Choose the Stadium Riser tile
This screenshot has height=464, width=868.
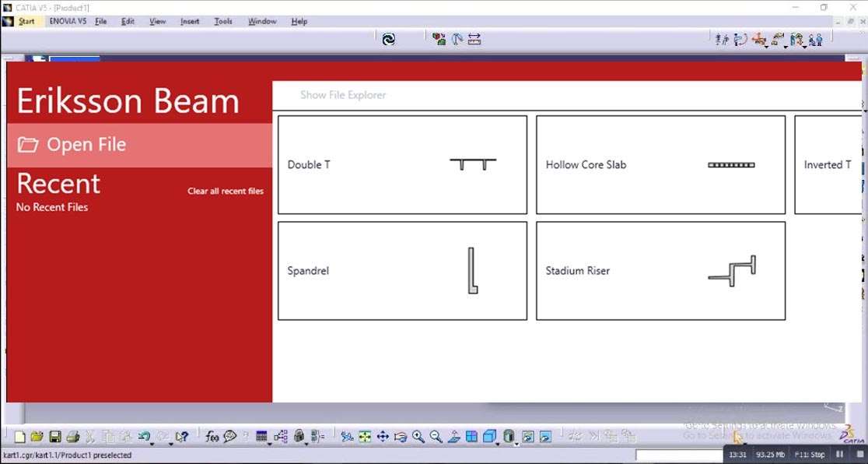(660, 270)
